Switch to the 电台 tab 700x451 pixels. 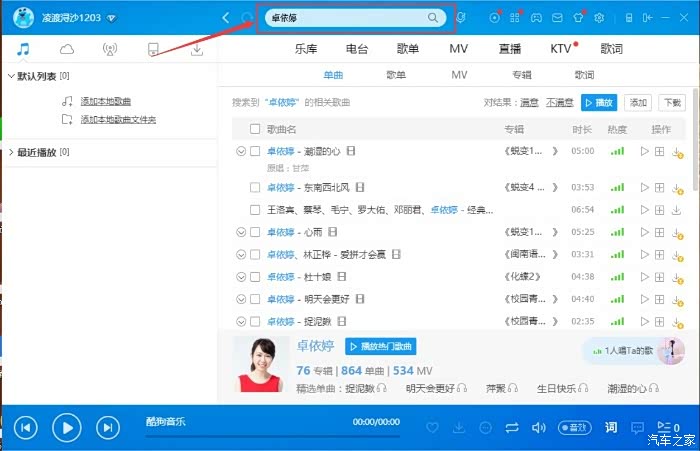pyautogui.click(x=356, y=49)
